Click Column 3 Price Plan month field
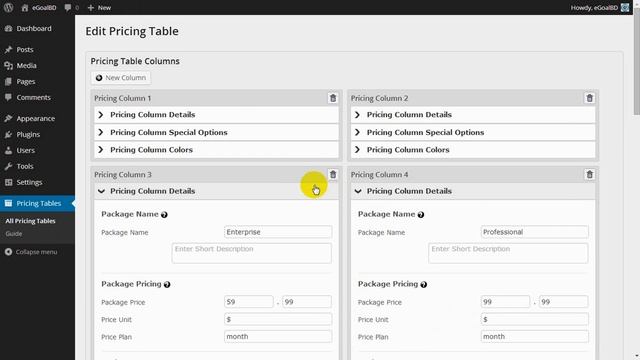 278,336
